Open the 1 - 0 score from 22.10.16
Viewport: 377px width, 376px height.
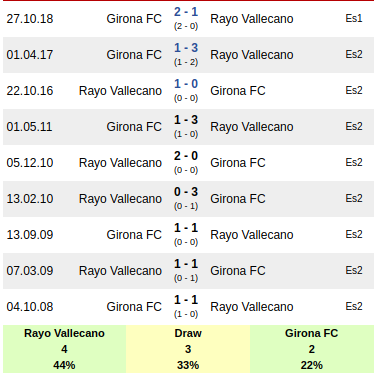click(x=186, y=84)
